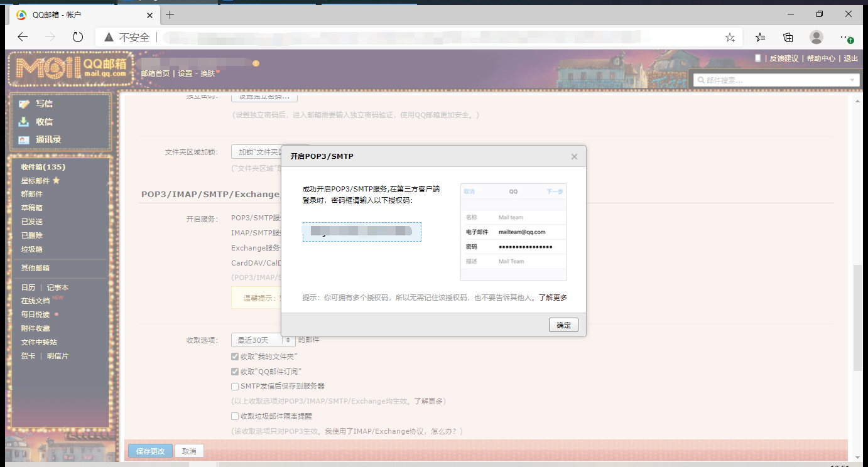Image resolution: width=868 pixels, height=467 pixels.
Task: Go to 邮箱首页 link
Action: (x=156, y=73)
